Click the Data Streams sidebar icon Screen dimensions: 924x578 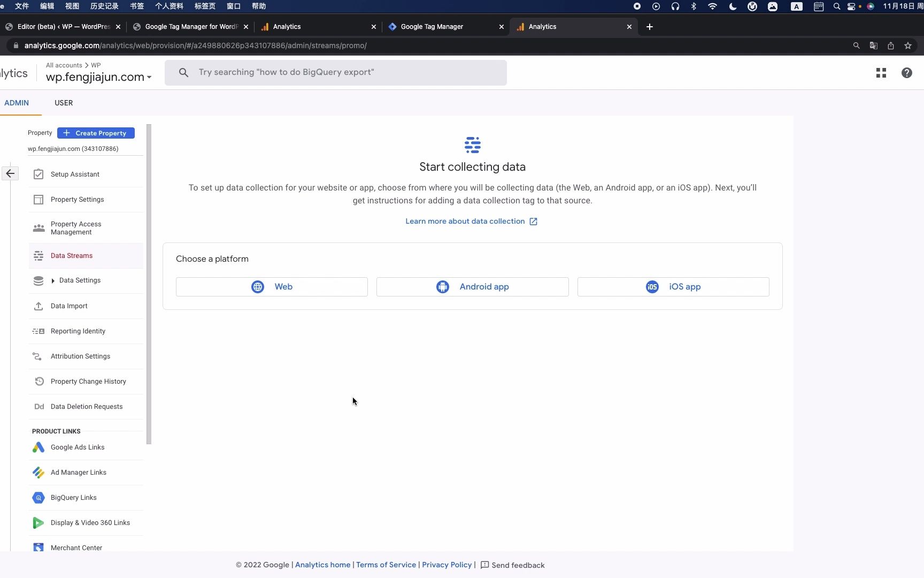pyautogui.click(x=38, y=256)
